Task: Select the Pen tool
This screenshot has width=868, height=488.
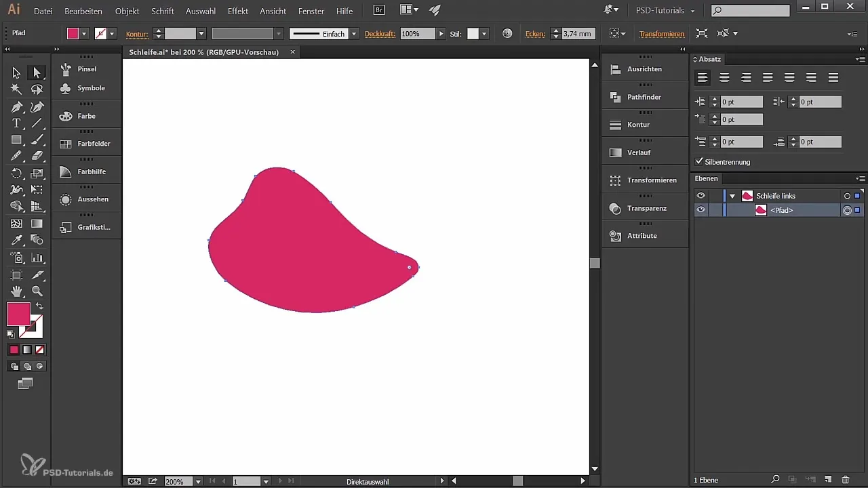Action: (x=16, y=106)
